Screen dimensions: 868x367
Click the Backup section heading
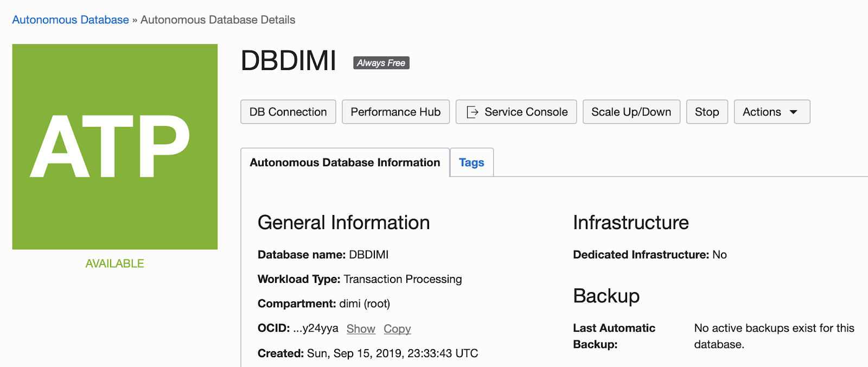coord(606,296)
